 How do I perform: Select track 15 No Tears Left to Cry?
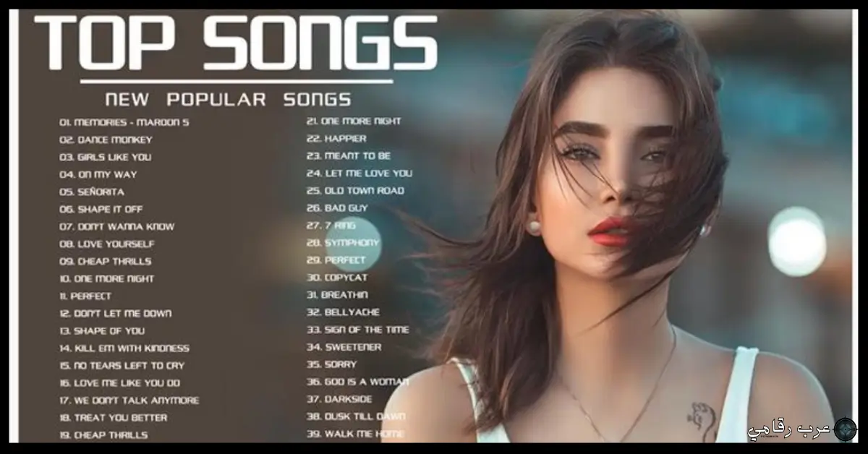(122, 365)
